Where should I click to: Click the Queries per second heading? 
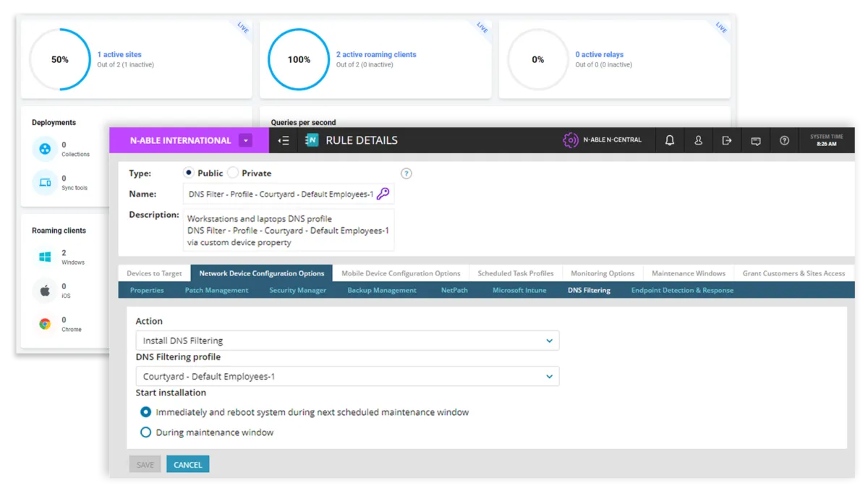point(303,122)
